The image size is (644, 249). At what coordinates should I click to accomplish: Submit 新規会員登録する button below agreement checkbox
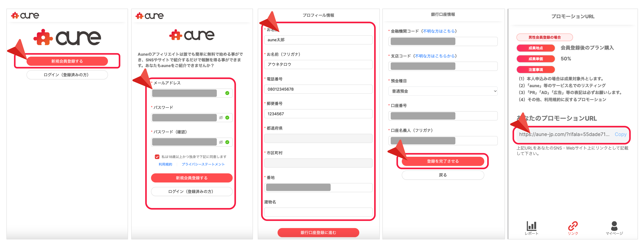click(x=192, y=178)
